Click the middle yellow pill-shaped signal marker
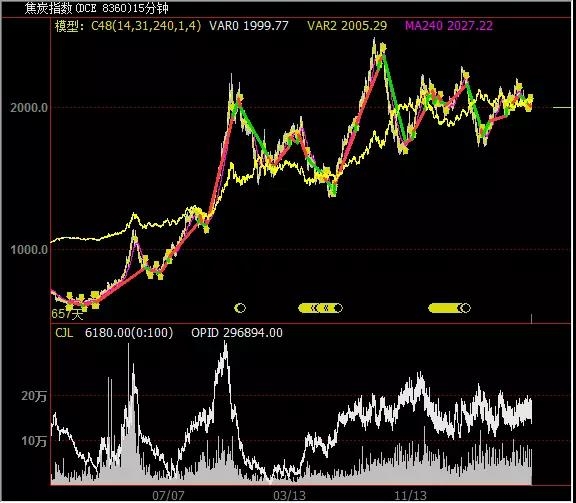 point(320,308)
